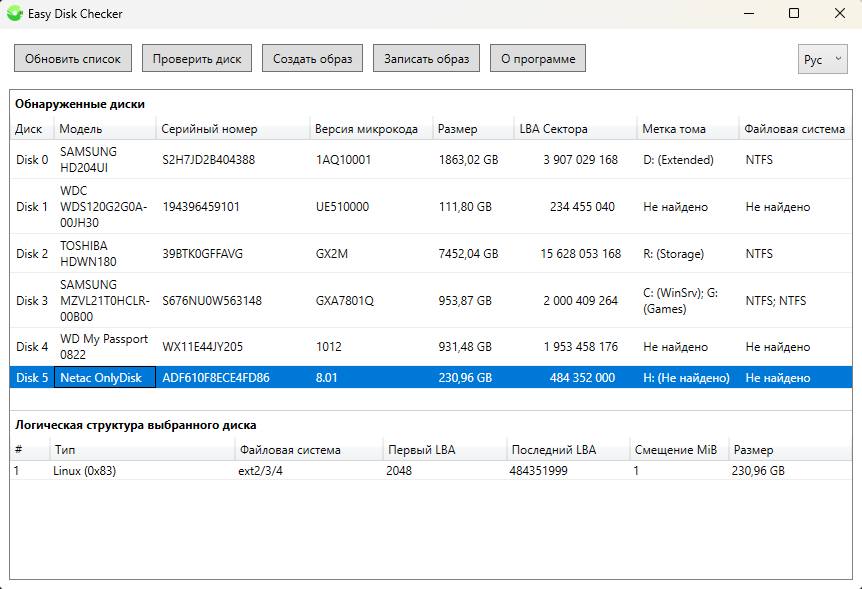Click the Easy Disk Checker app icon
Viewport: 862px width, 589px height.
tap(17, 14)
